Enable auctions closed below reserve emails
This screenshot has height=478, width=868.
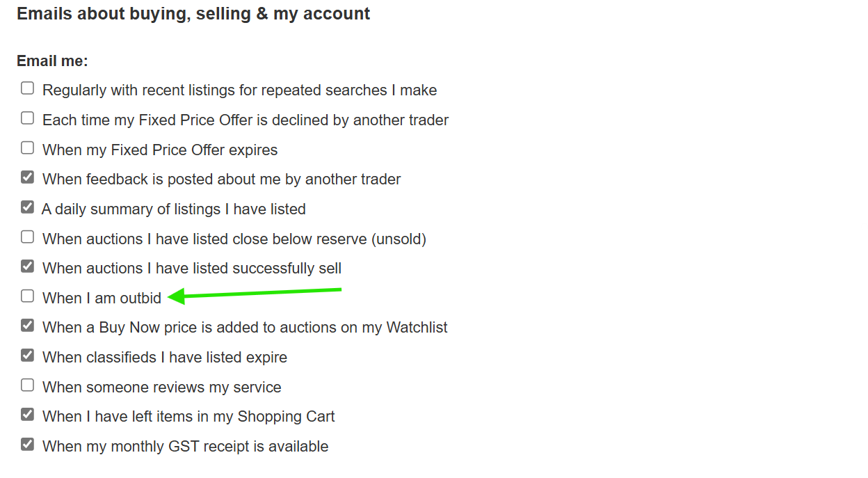27,237
